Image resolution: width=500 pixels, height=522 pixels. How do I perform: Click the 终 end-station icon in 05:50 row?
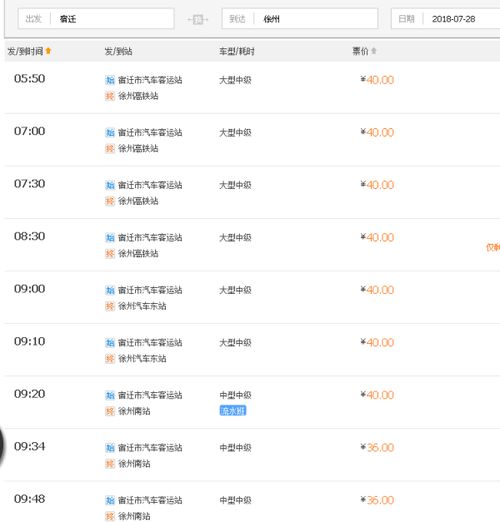click(x=110, y=96)
